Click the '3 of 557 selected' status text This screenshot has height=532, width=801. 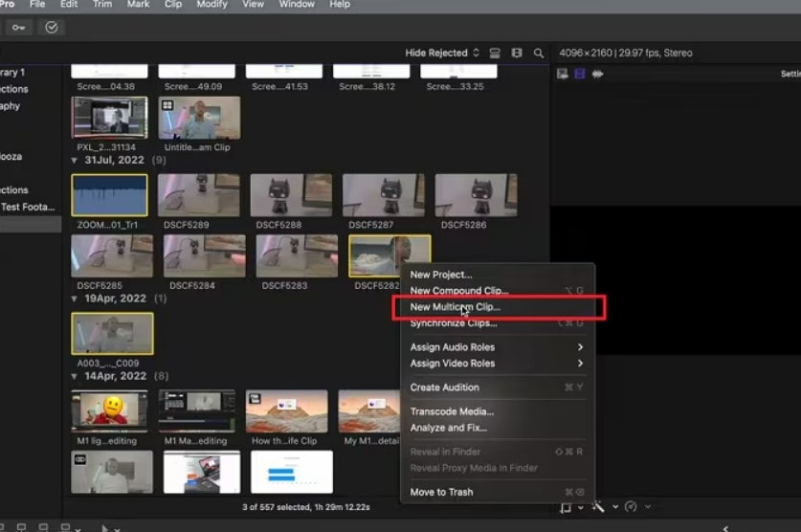pyautogui.click(x=306, y=507)
